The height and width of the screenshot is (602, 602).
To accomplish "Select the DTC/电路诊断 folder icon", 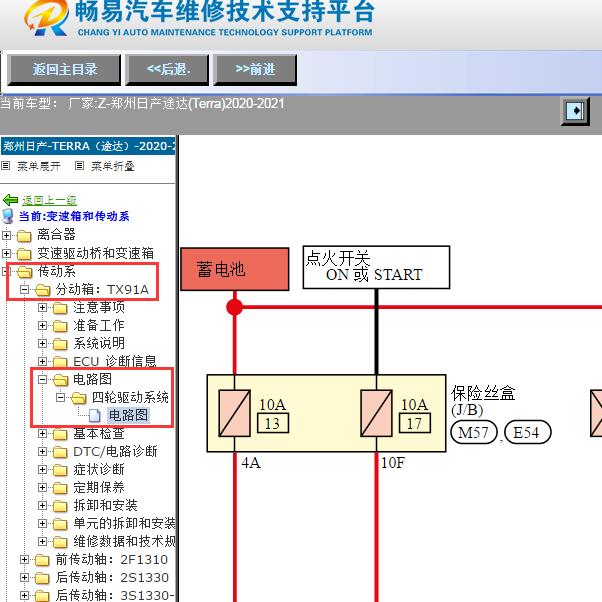I will [60, 452].
